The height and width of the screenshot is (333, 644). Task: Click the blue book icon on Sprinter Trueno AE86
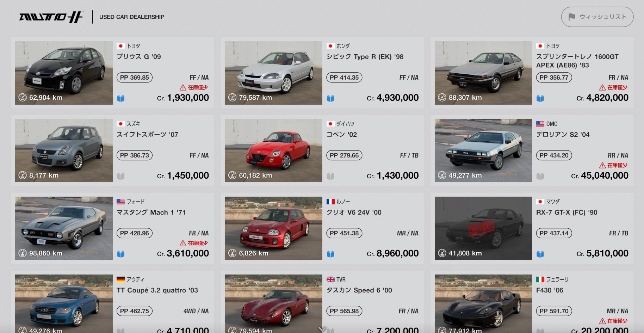coord(540,98)
